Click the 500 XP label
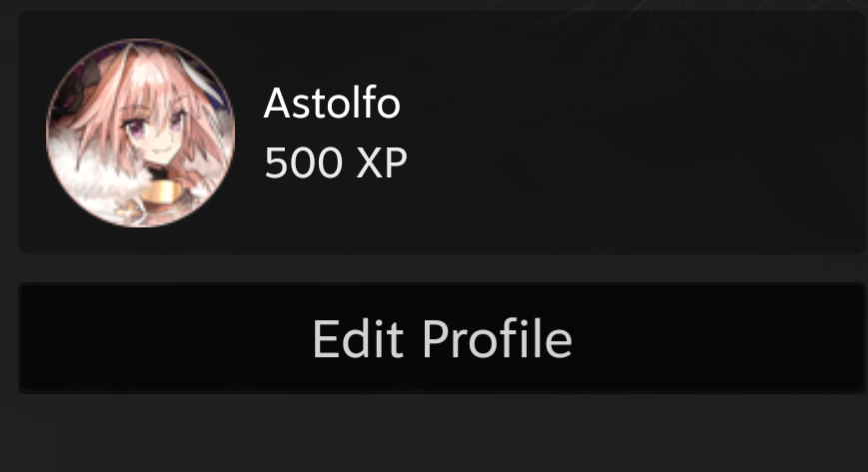 tap(336, 162)
